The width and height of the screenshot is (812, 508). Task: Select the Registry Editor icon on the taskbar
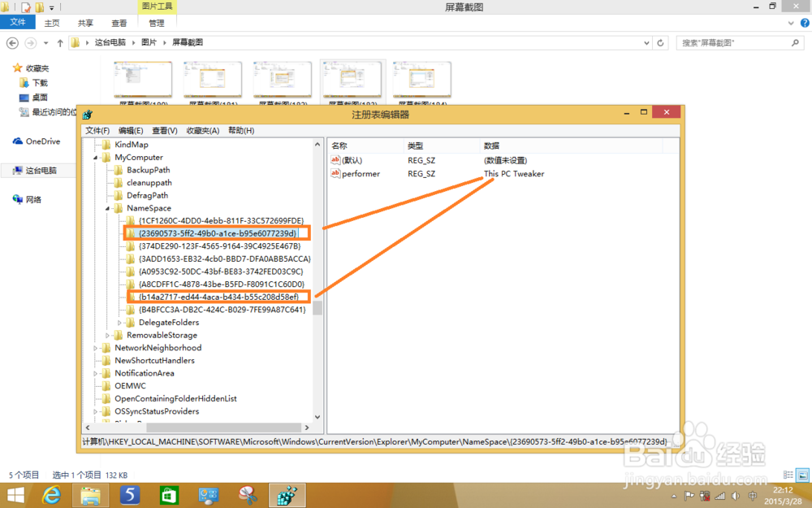(x=287, y=495)
